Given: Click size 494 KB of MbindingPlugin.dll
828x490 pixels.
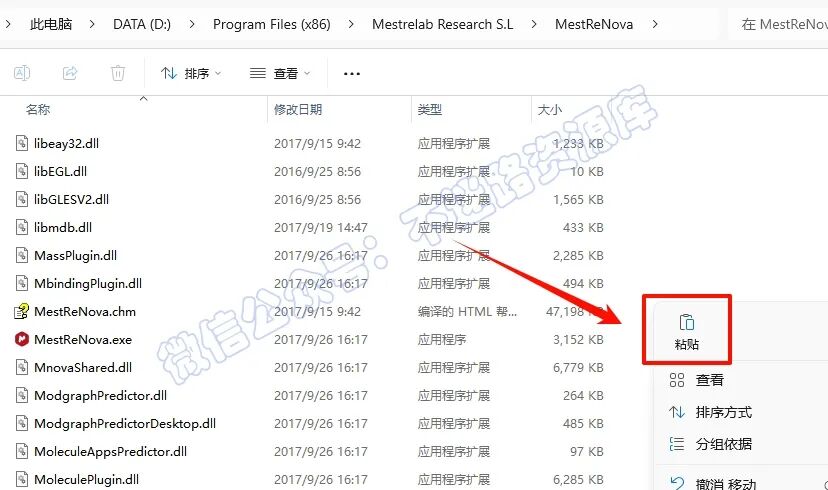Looking at the screenshot, I should click(x=583, y=284).
